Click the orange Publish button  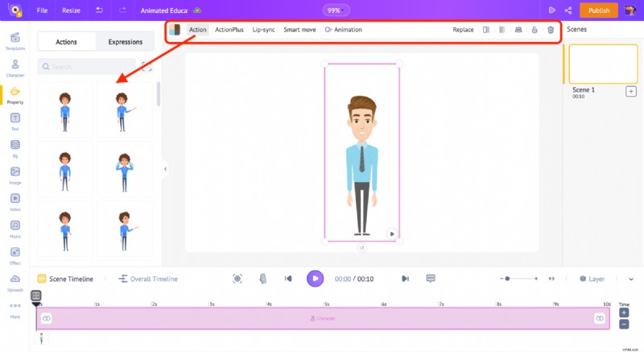pos(599,10)
